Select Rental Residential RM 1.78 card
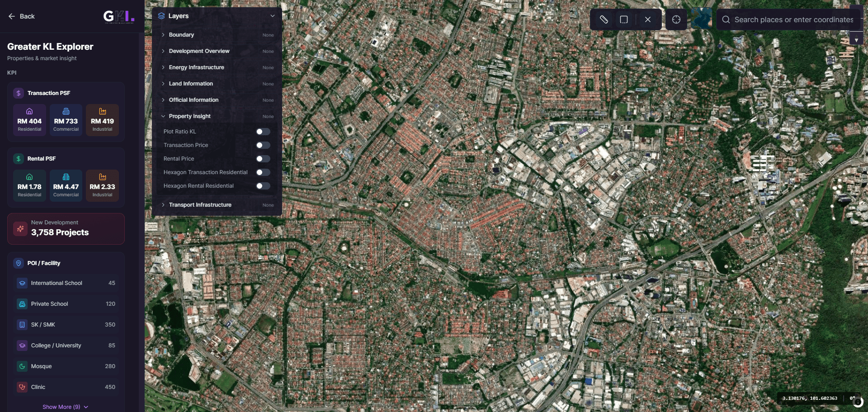 pos(29,186)
